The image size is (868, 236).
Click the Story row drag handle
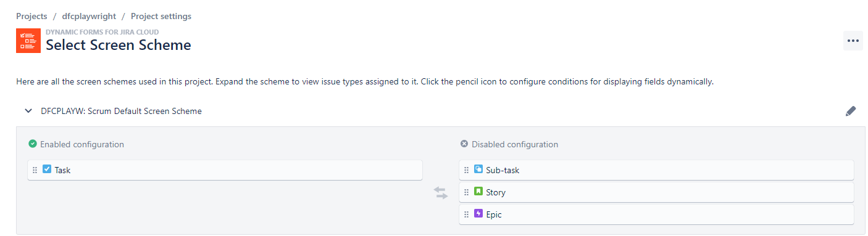(x=467, y=192)
